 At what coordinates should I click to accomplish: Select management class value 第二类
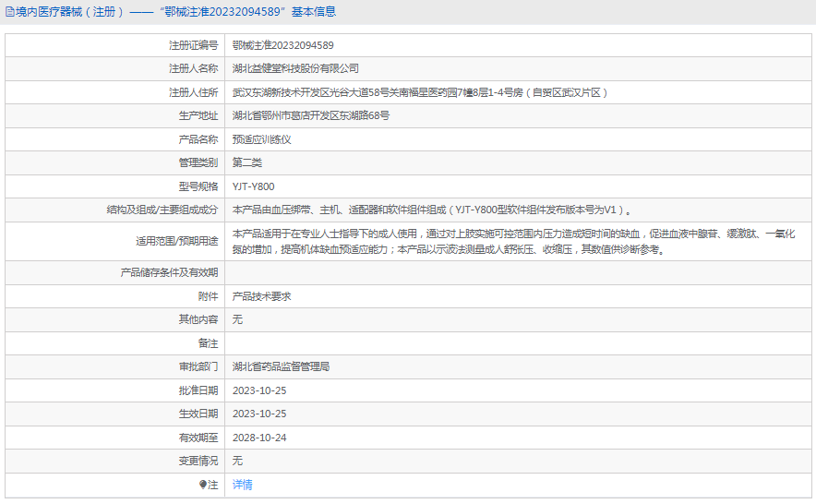[x=247, y=162]
